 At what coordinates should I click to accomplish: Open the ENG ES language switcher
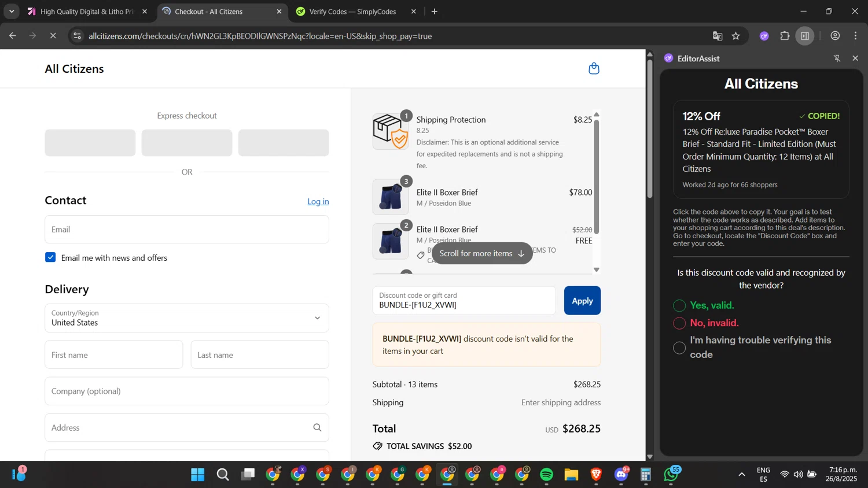[x=763, y=475]
